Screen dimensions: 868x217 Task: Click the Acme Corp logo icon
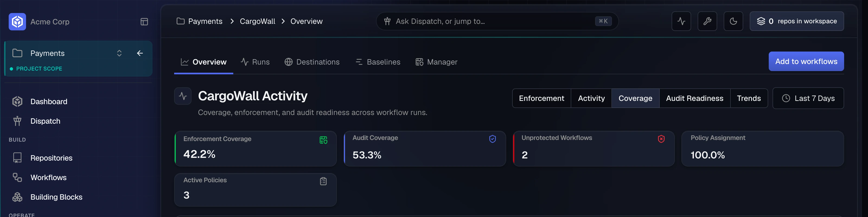click(17, 22)
